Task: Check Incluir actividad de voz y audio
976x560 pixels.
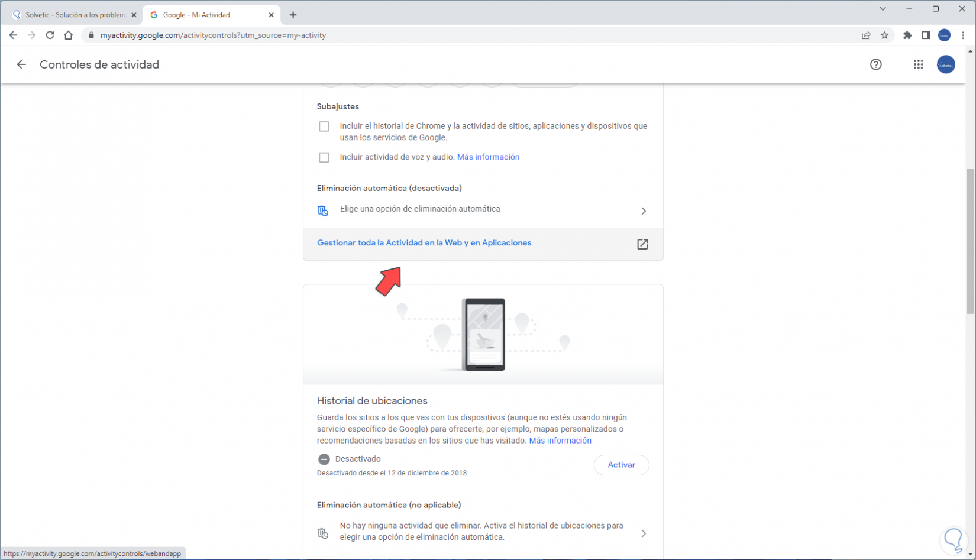Action: point(324,157)
